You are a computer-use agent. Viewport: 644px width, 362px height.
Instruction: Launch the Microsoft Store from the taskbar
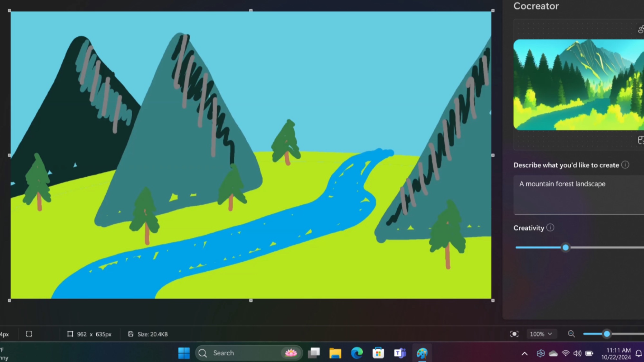(x=378, y=353)
